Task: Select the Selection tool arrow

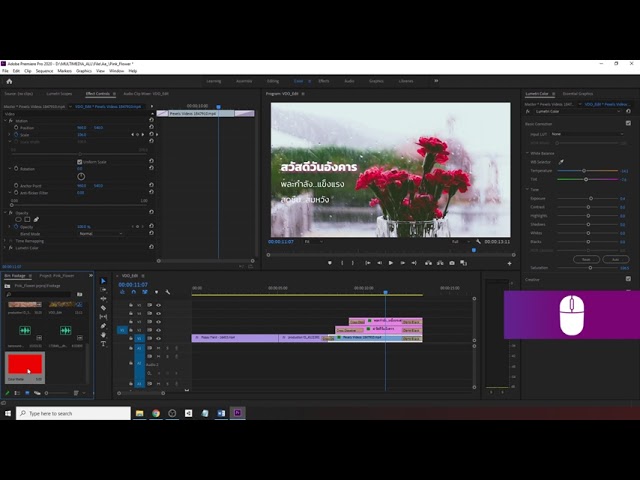Action: tap(103, 281)
